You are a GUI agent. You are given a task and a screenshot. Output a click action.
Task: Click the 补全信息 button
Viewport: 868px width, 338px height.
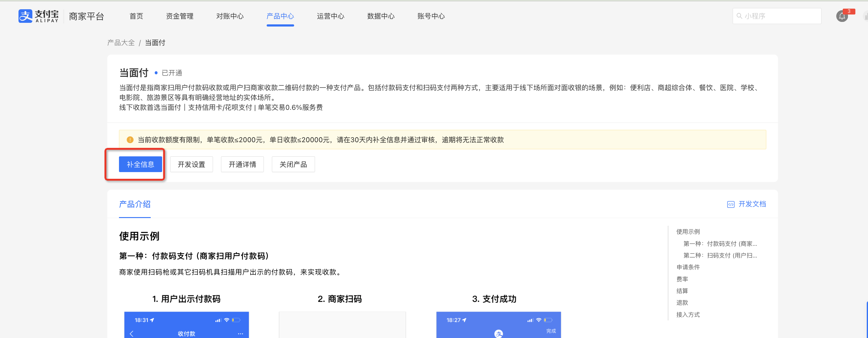click(x=141, y=164)
